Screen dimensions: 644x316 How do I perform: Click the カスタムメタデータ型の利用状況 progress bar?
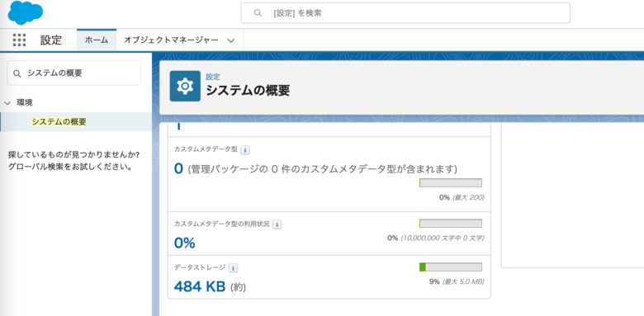[x=451, y=224]
